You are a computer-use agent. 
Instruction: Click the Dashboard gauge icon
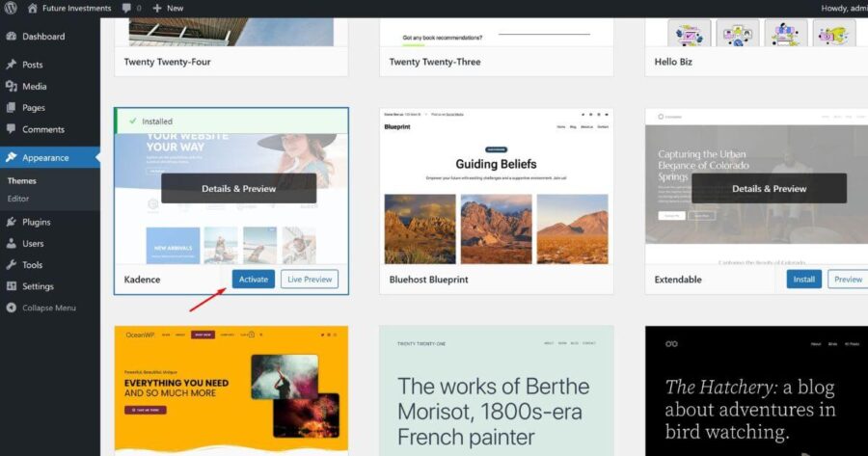coord(12,37)
